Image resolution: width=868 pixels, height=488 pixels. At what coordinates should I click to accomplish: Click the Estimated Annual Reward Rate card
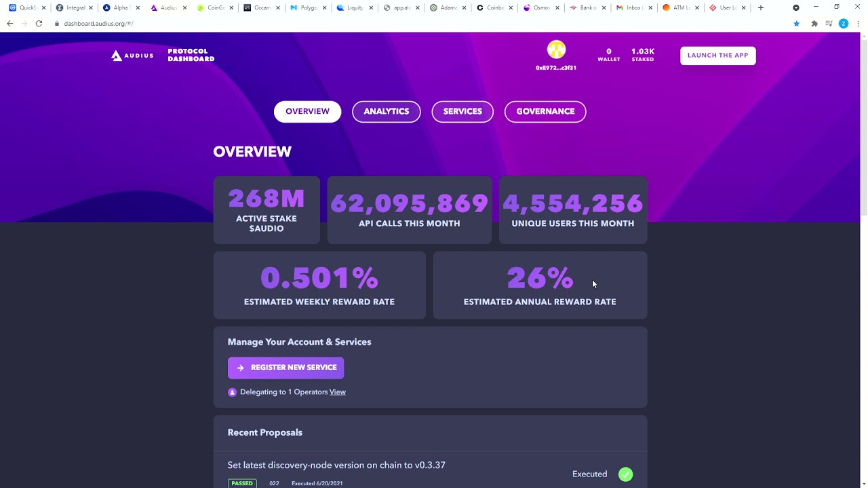pos(540,285)
